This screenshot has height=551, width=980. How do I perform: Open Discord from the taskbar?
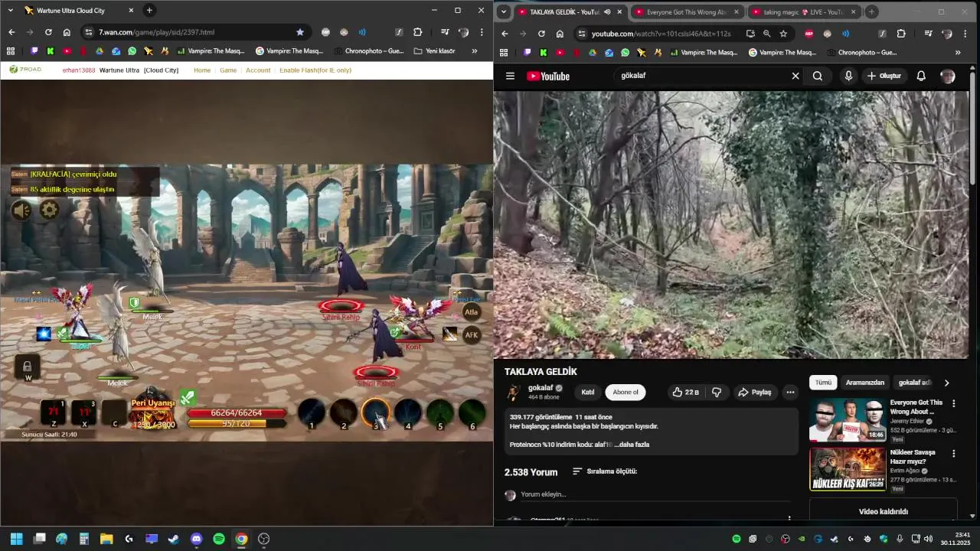coord(197,539)
